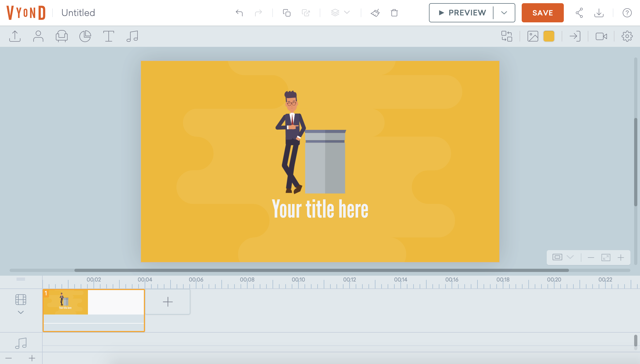Click the Camera icon
640x364 pixels.
601,36
